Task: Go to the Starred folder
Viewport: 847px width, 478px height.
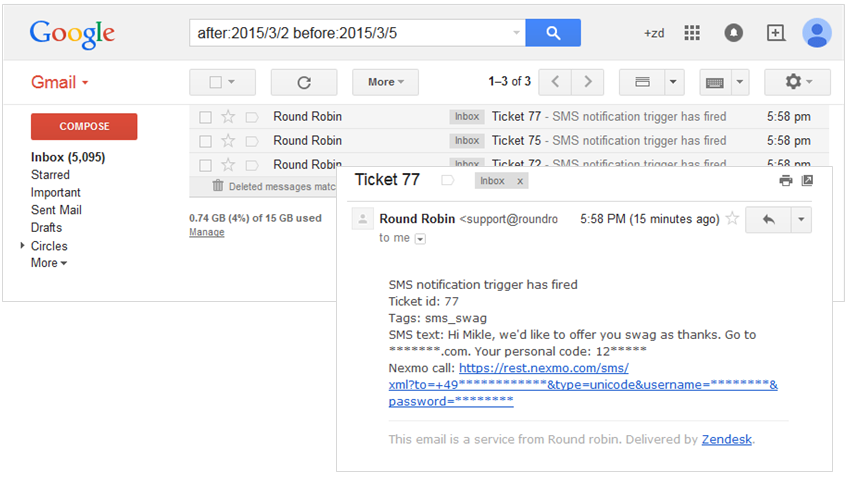Action: click(x=50, y=175)
